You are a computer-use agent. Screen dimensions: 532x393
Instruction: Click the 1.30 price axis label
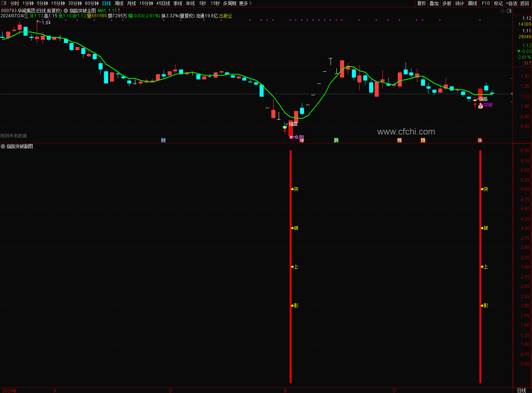525,76
